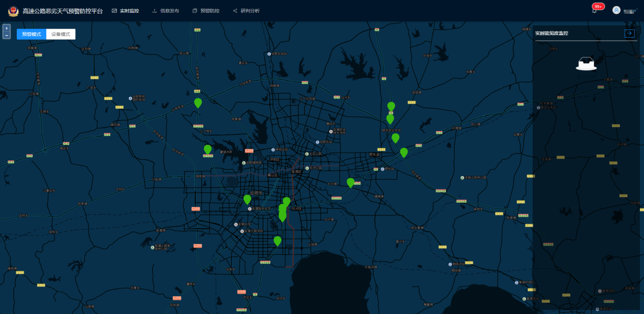
Task: Click the user avatar icon
Action: [616, 10]
